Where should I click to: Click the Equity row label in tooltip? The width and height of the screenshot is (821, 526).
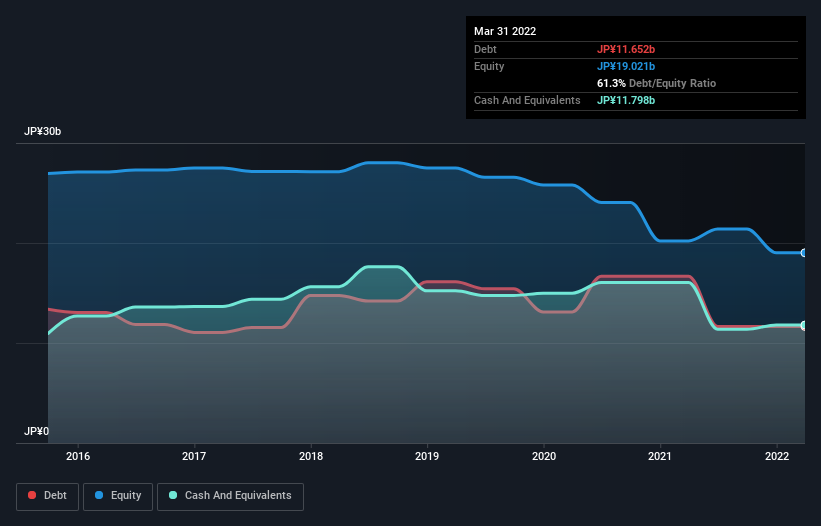(x=489, y=66)
